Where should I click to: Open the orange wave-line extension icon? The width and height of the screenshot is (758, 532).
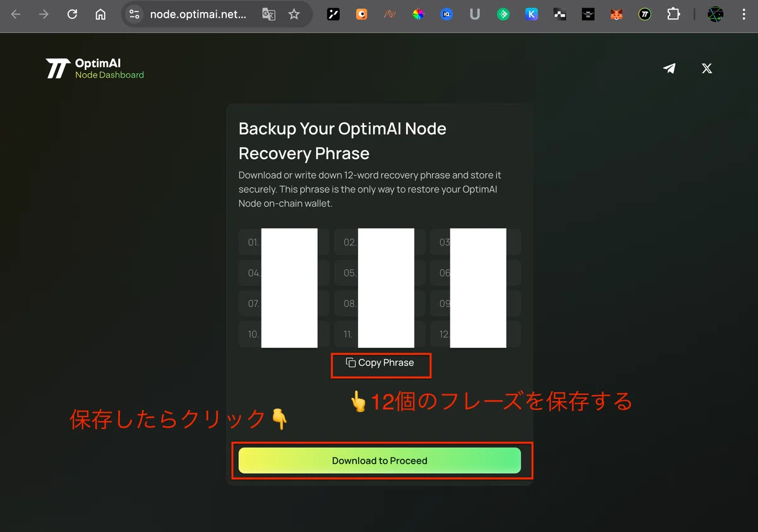coord(390,14)
